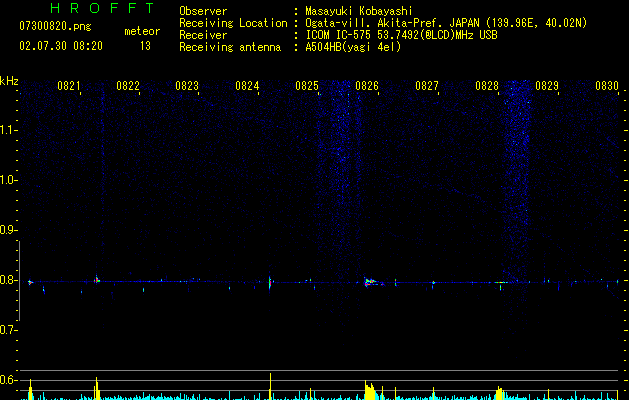This screenshot has width=629, height=400.
Task: Click the 0.9 kHz axis label
Action: click(8, 230)
